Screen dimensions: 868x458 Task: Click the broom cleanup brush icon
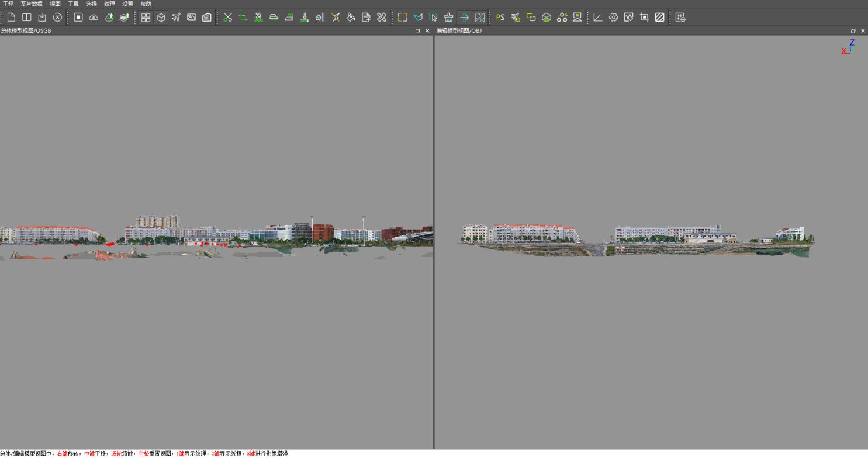pos(448,18)
